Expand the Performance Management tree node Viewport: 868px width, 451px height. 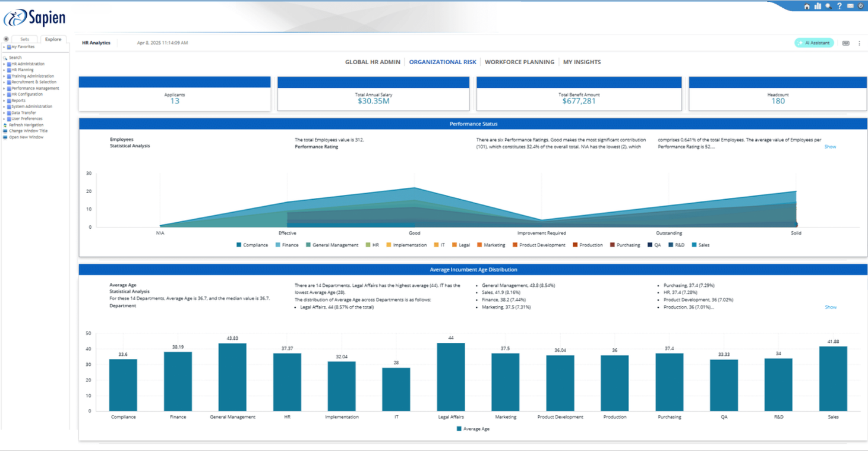[x=4, y=89]
